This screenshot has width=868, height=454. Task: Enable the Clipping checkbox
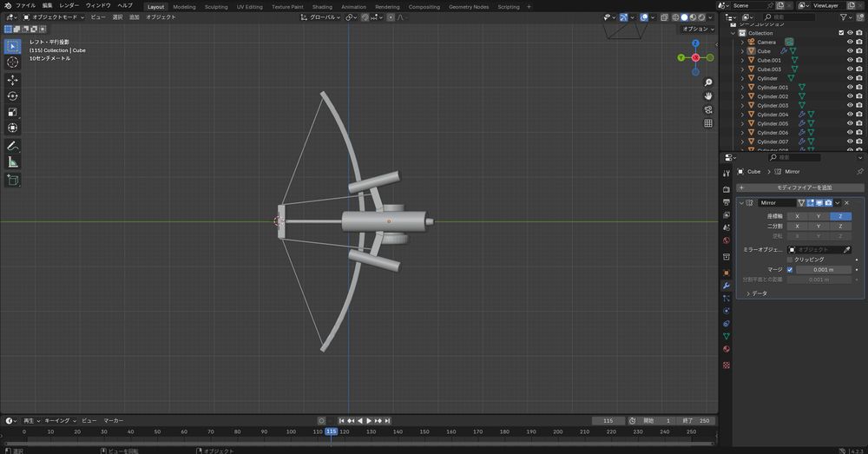click(790, 260)
